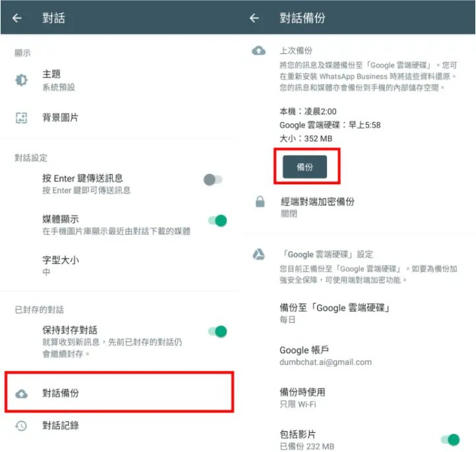Tap the 顯示 section header

pyautogui.click(x=22, y=53)
